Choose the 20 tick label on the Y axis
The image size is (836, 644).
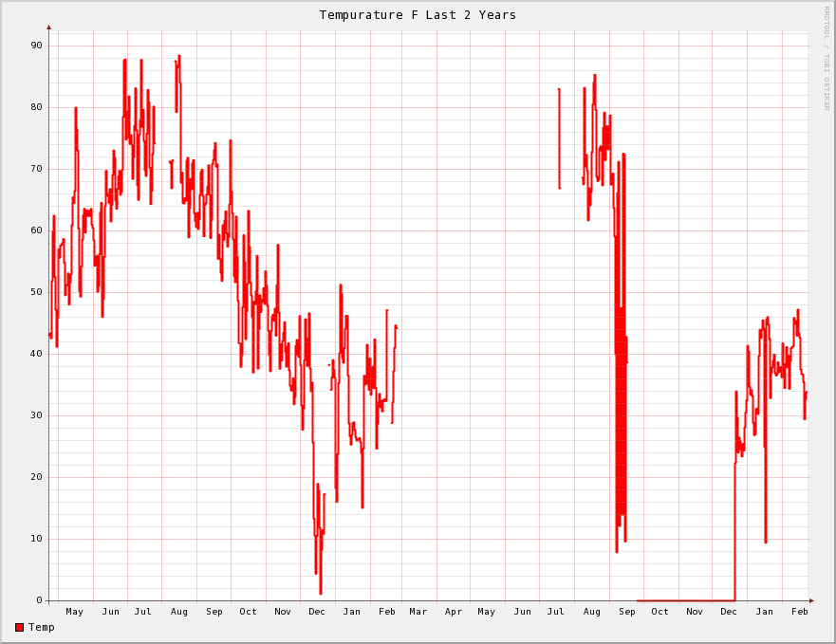(36, 477)
